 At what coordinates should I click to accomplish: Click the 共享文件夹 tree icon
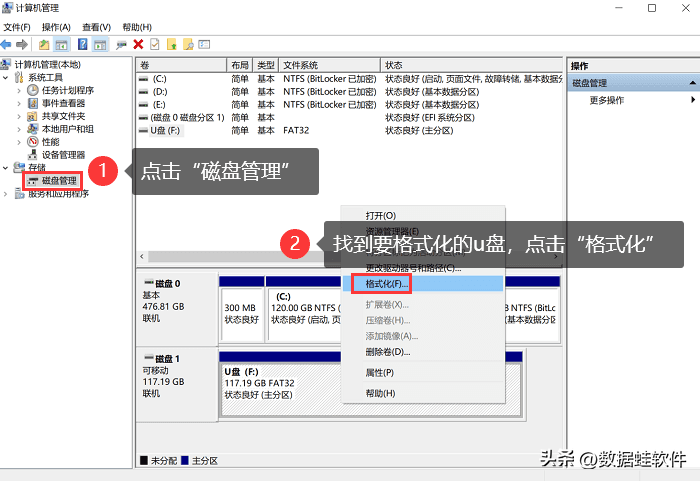click(x=32, y=116)
